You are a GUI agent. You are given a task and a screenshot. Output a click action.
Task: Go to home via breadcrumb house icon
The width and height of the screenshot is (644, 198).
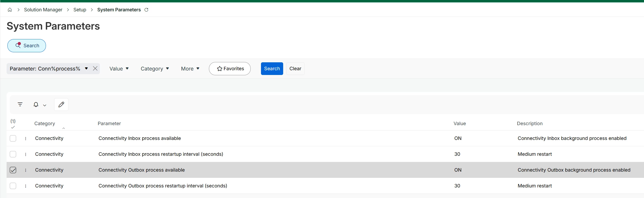10,10
